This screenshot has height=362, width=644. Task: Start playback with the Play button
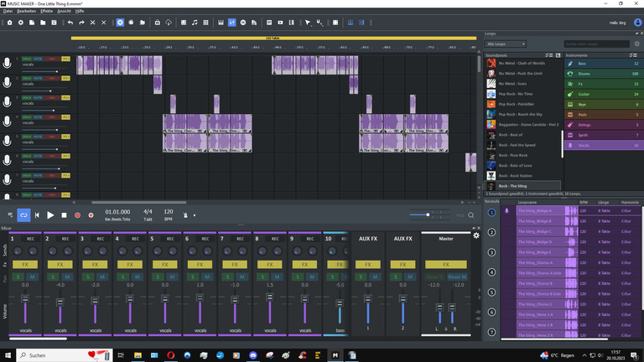click(x=50, y=215)
